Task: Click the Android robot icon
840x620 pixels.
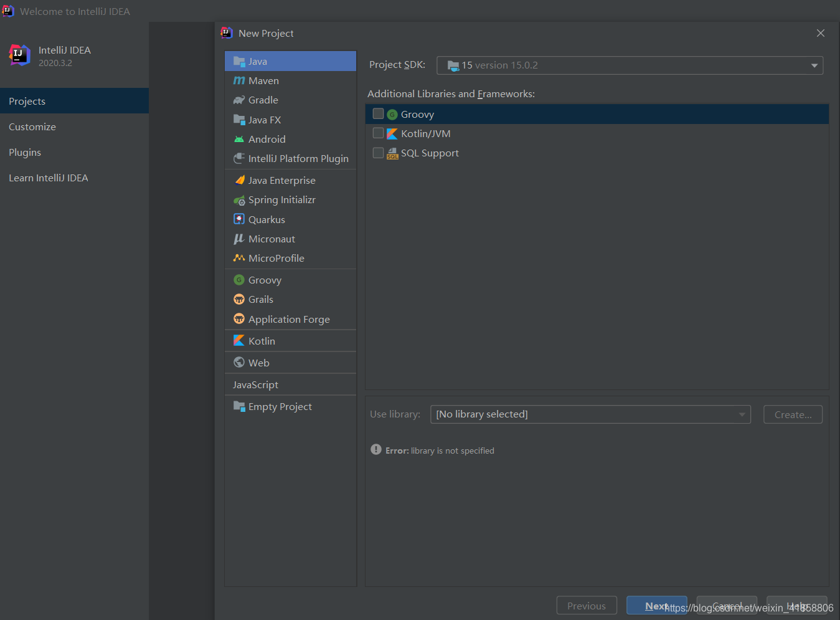Action: 239,139
